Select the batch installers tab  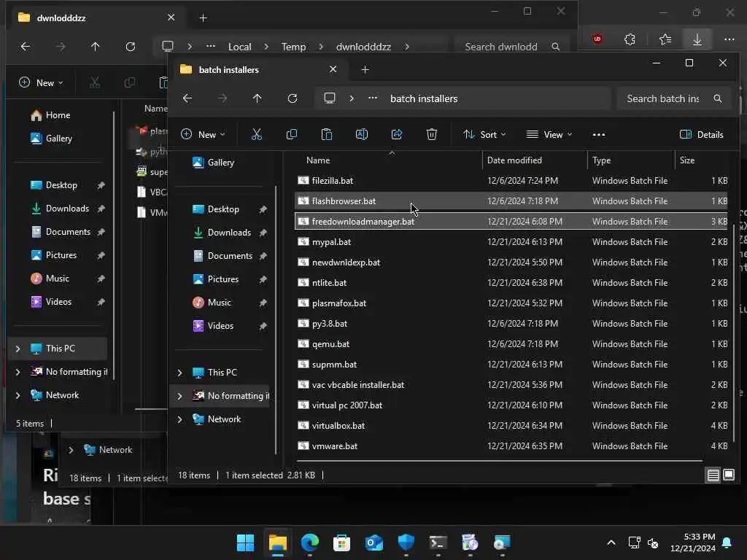[259, 69]
